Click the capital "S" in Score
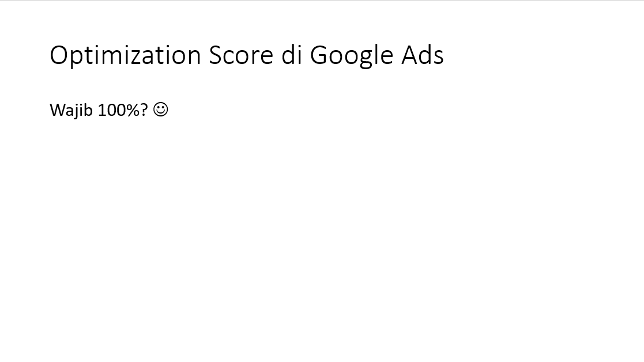 pyautogui.click(x=216, y=56)
